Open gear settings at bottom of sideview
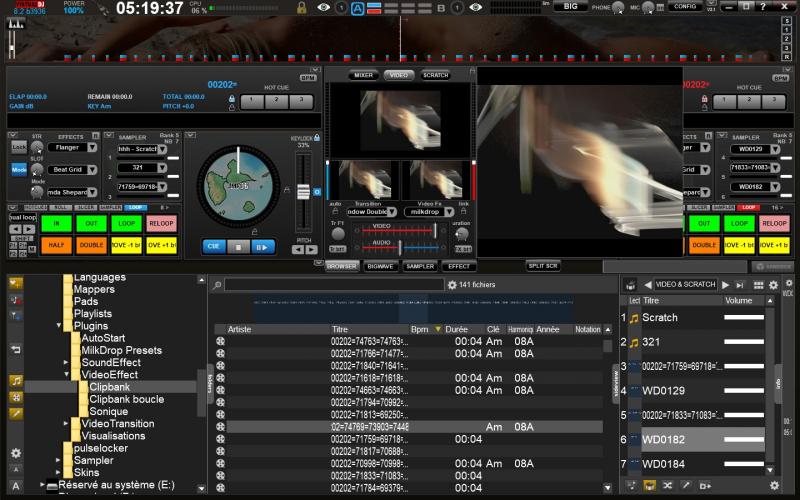The height and width of the screenshot is (500, 800). pos(774,485)
